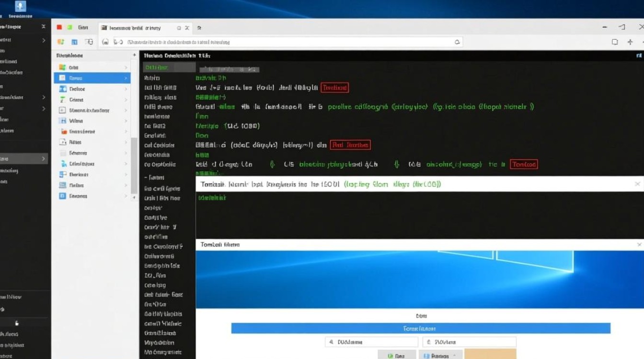Click the orange Office icon atop the sidebar
The image size is (644, 359).
tap(61, 42)
